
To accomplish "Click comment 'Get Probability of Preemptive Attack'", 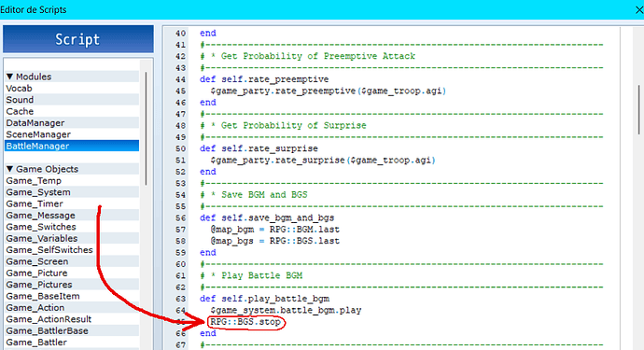I will (x=318, y=56).
